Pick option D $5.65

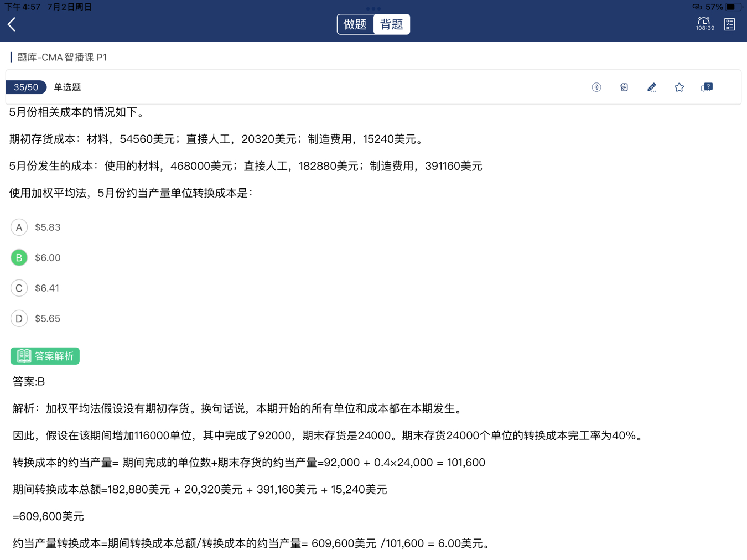(x=19, y=319)
